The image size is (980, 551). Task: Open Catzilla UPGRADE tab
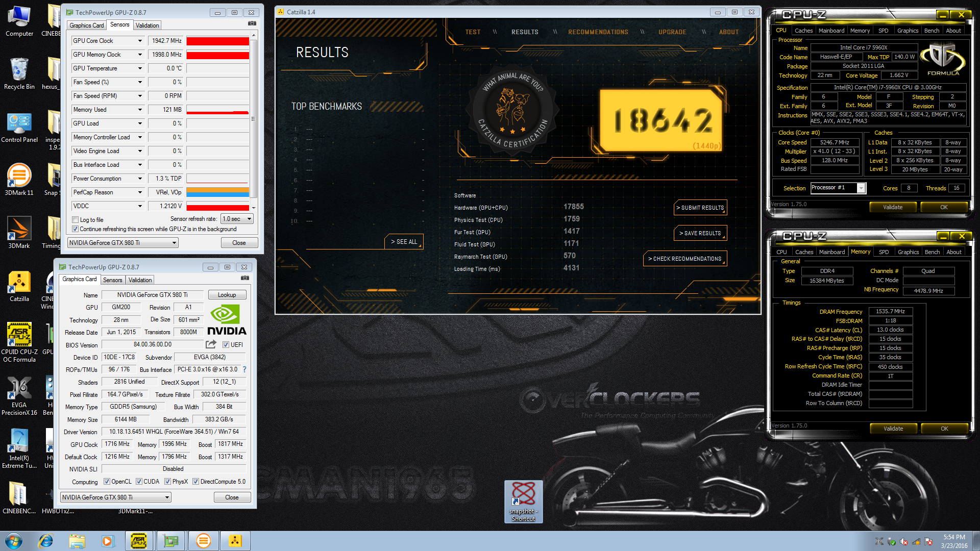(x=672, y=32)
